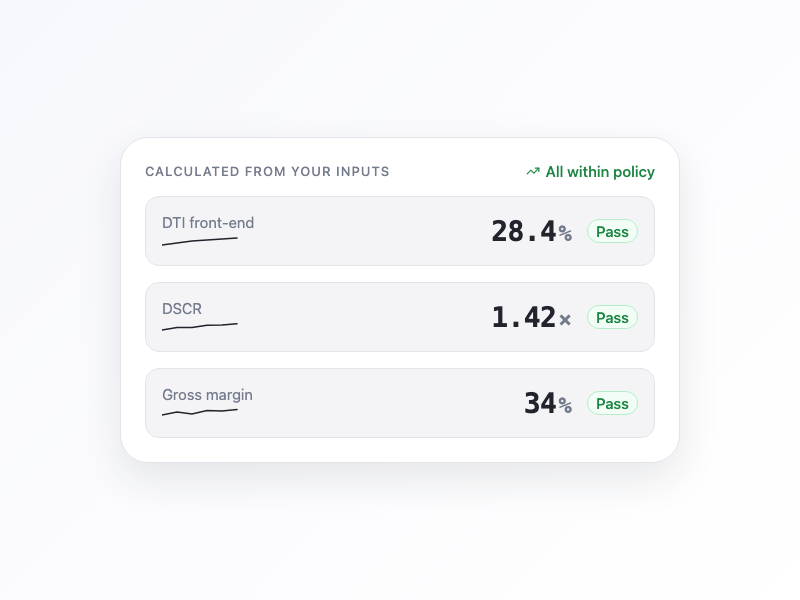Image resolution: width=800 pixels, height=600 pixels.
Task: Click the 34 margin value
Action: (540, 404)
